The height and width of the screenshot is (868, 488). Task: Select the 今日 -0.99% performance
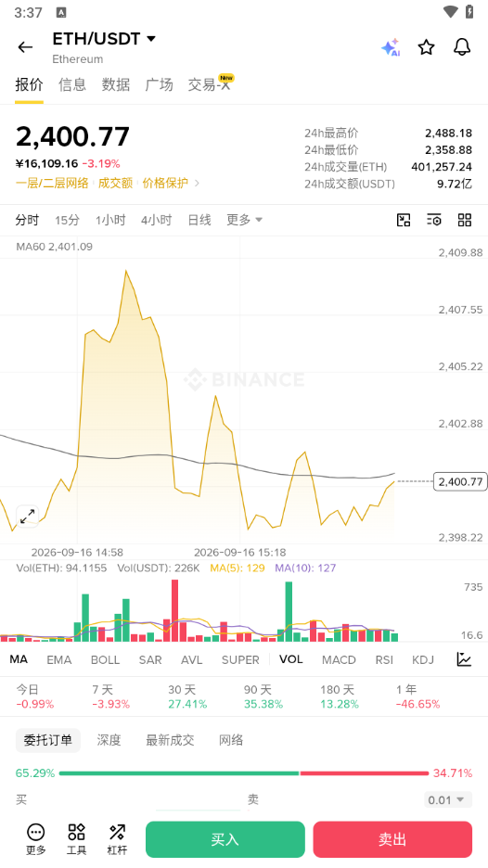coord(35,696)
